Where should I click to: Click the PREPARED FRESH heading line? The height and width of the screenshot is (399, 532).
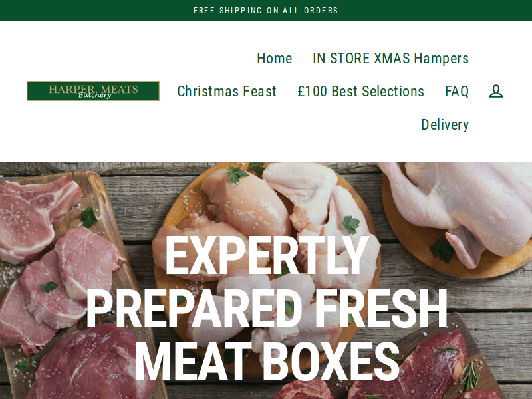pos(267,309)
